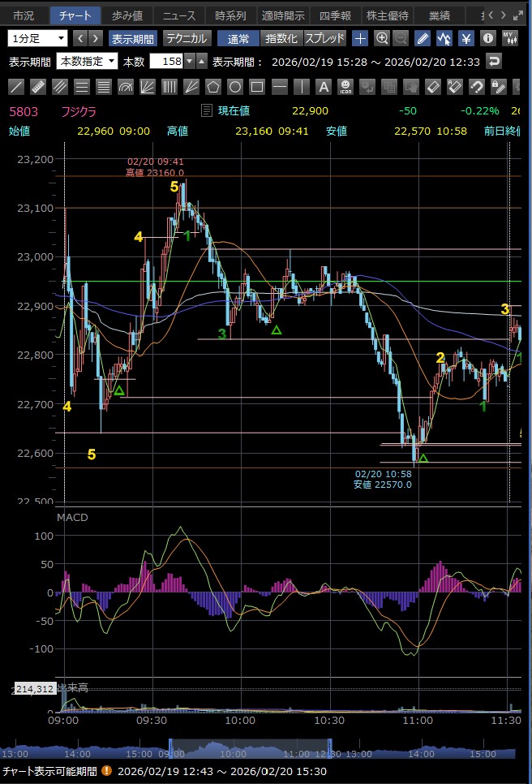Toggle 指数化 index mode
Image resolution: width=532 pixels, height=784 pixels.
281,38
